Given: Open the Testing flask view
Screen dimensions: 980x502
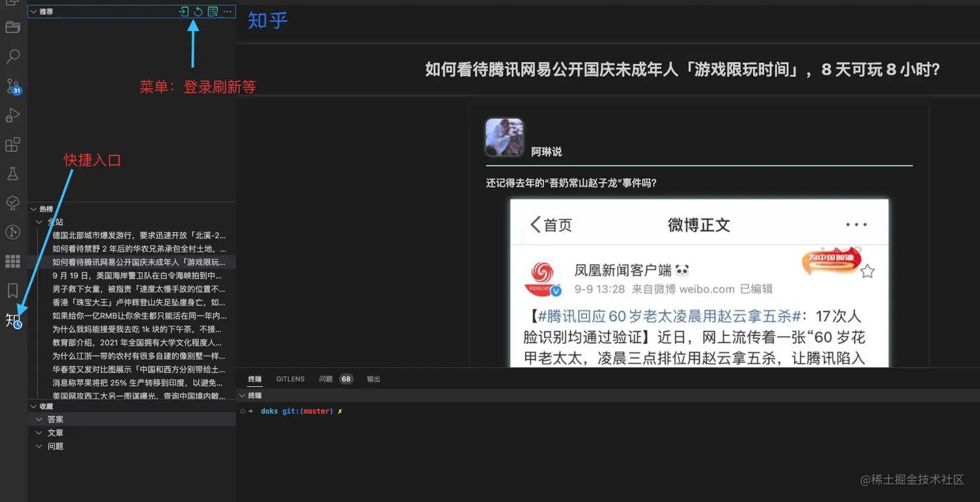Looking at the screenshot, I should pyautogui.click(x=13, y=174).
